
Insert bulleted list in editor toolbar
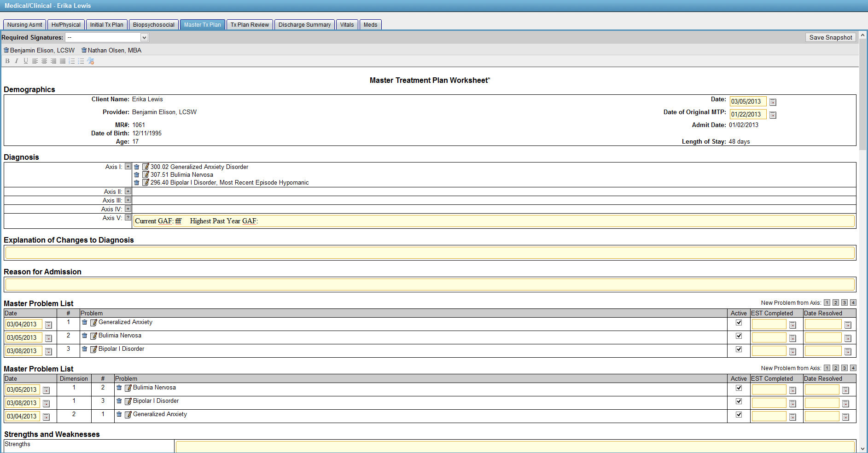tap(81, 61)
